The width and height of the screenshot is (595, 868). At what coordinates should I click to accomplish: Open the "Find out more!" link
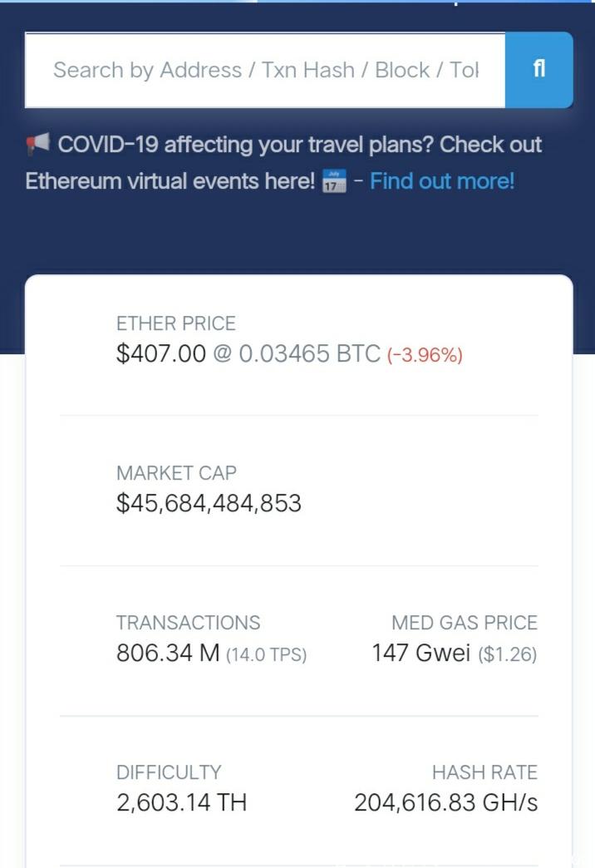(x=442, y=180)
